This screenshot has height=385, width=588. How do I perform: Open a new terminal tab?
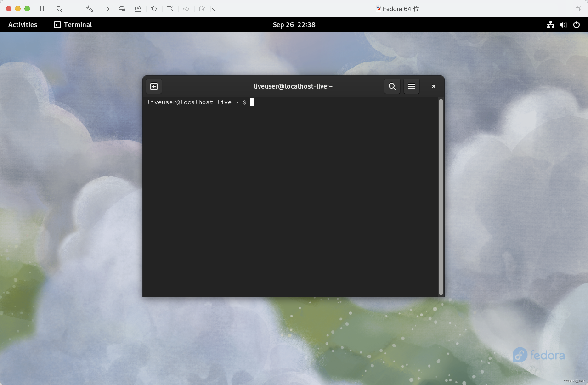pos(154,86)
